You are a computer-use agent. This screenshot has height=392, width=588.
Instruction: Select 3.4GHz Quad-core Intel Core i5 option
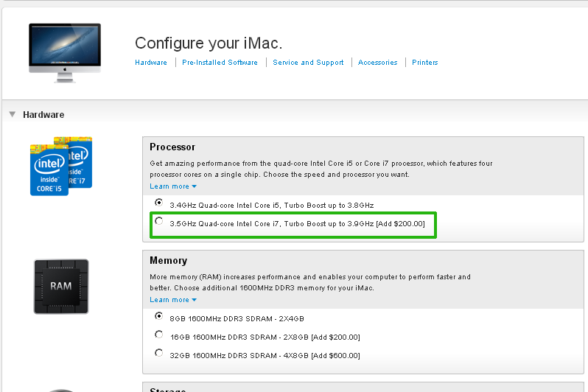point(158,203)
